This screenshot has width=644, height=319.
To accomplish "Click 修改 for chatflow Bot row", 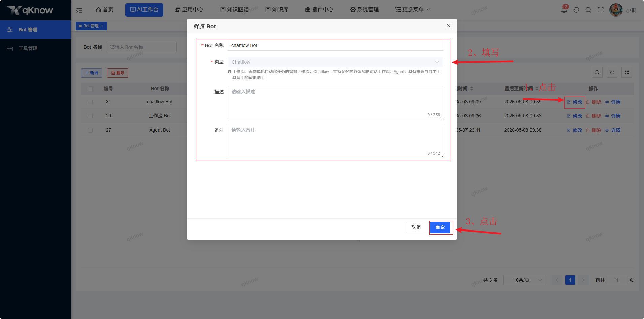I will pyautogui.click(x=574, y=102).
